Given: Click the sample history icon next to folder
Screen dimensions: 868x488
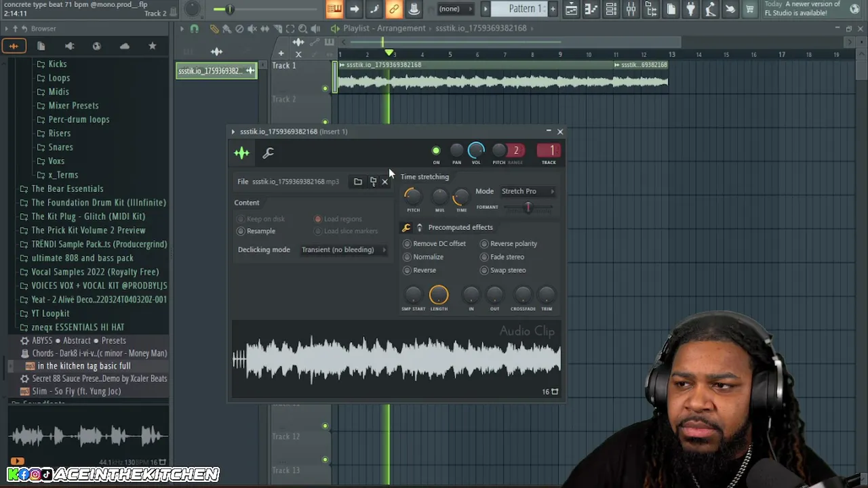Looking at the screenshot, I should coord(373,182).
